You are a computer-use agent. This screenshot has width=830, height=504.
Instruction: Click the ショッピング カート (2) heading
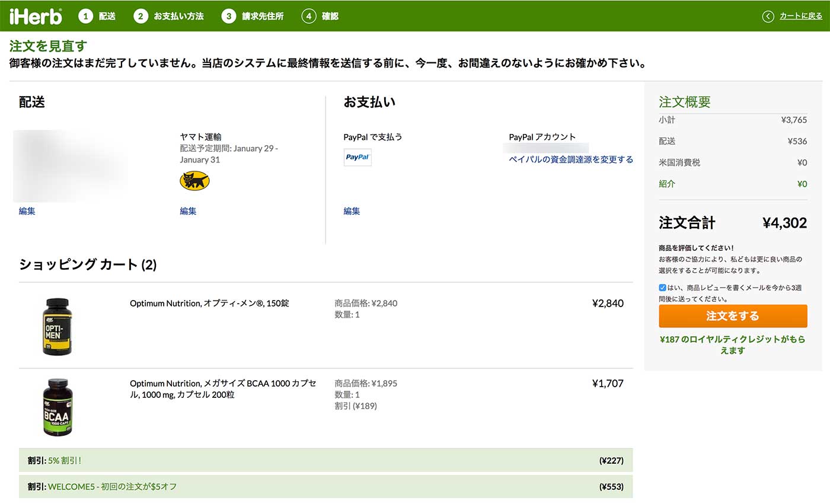pyautogui.click(x=88, y=264)
